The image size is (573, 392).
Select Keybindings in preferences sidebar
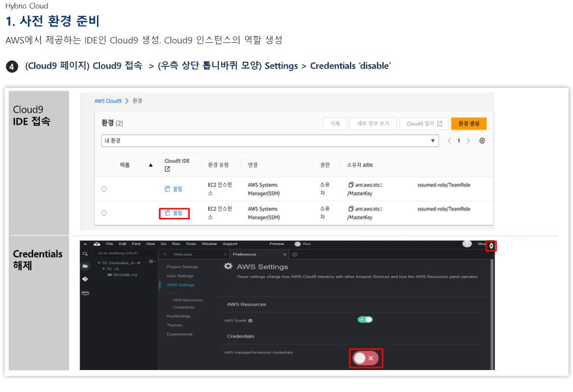point(178,316)
